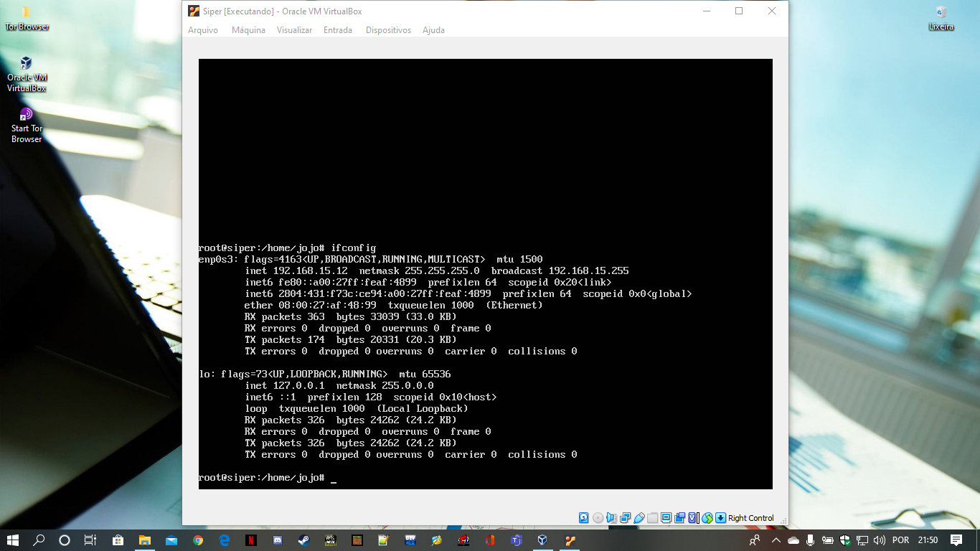Click the display settings indicator icon
980x551 pixels.
click(x=666, y=518)
